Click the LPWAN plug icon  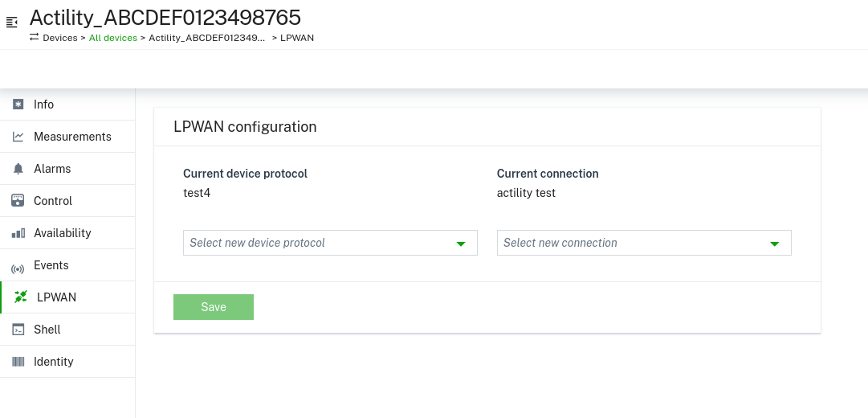(21, 297)
